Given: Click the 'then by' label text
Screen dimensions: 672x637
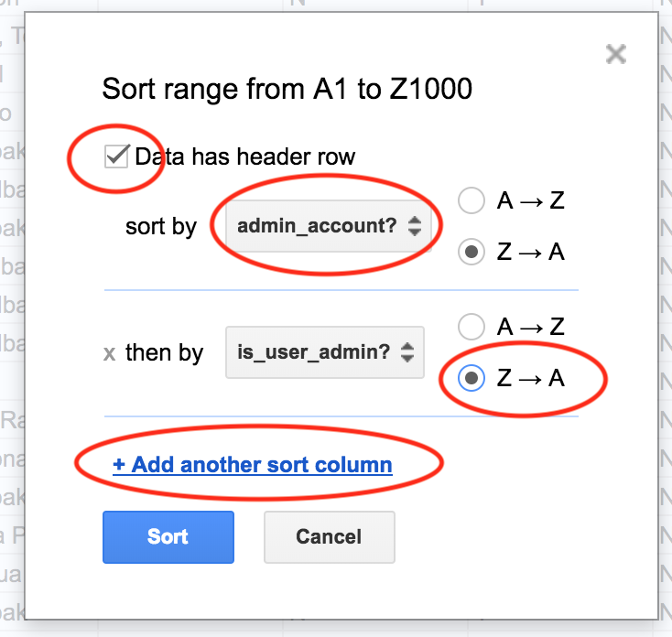Looking at the screenshot, I should pyautogui.click(x=165, y=353).
